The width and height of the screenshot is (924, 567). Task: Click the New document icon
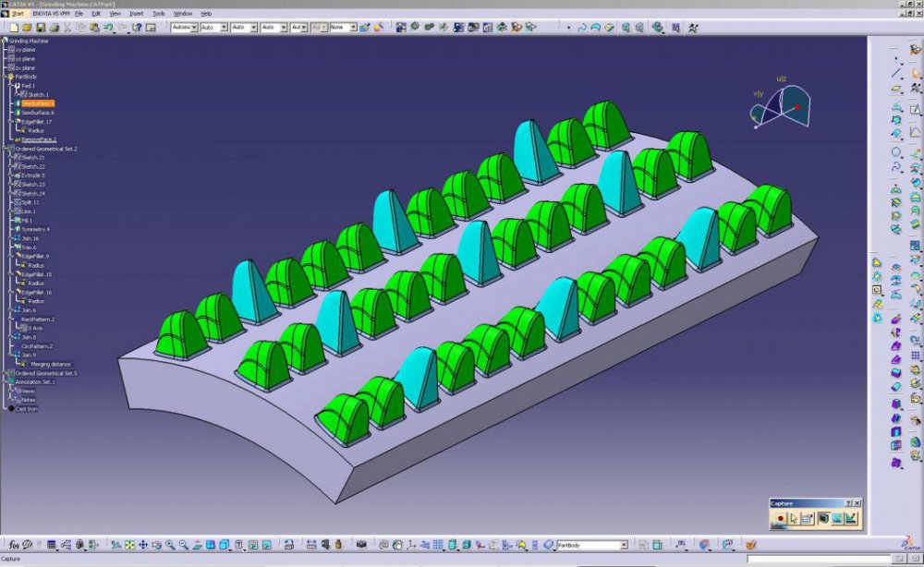12,28
